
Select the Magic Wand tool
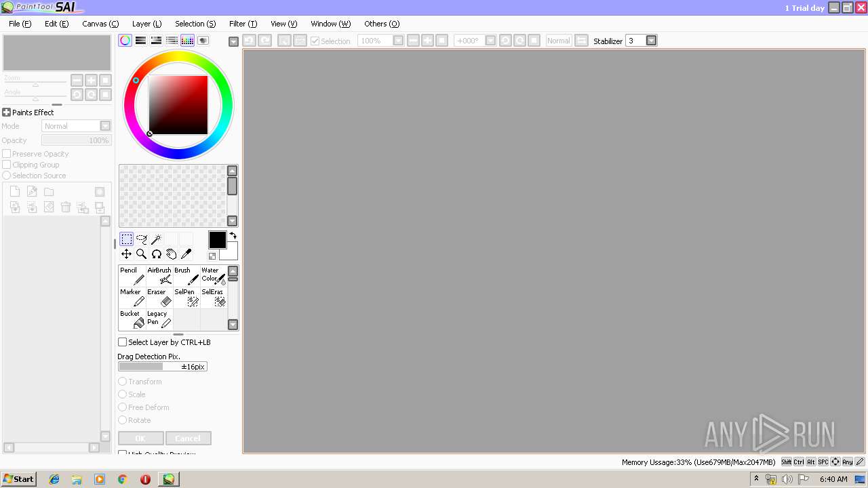[x=157, y=239]
